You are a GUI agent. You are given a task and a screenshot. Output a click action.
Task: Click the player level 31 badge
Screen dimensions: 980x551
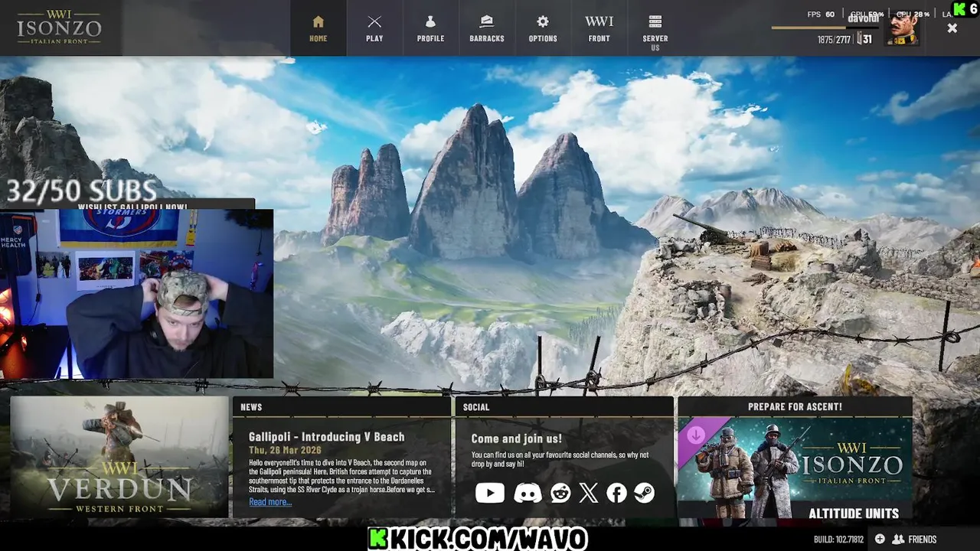click(x=864, y=39)
